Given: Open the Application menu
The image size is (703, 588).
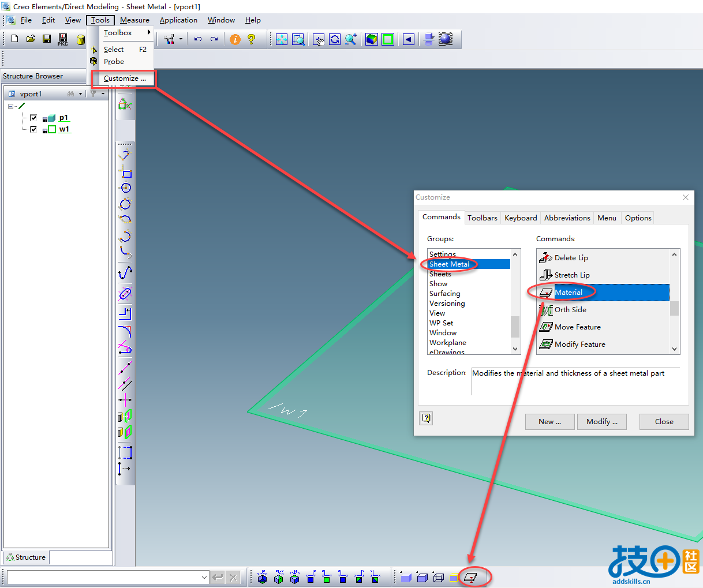Looking at the screenshot, I should [178, 20].
